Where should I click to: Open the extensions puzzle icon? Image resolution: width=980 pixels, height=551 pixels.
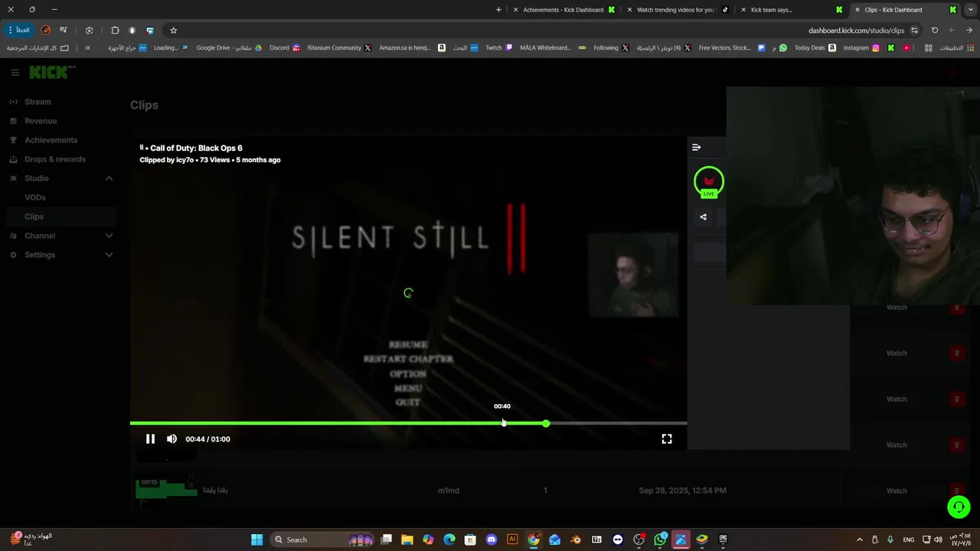[x=115, y=31]
